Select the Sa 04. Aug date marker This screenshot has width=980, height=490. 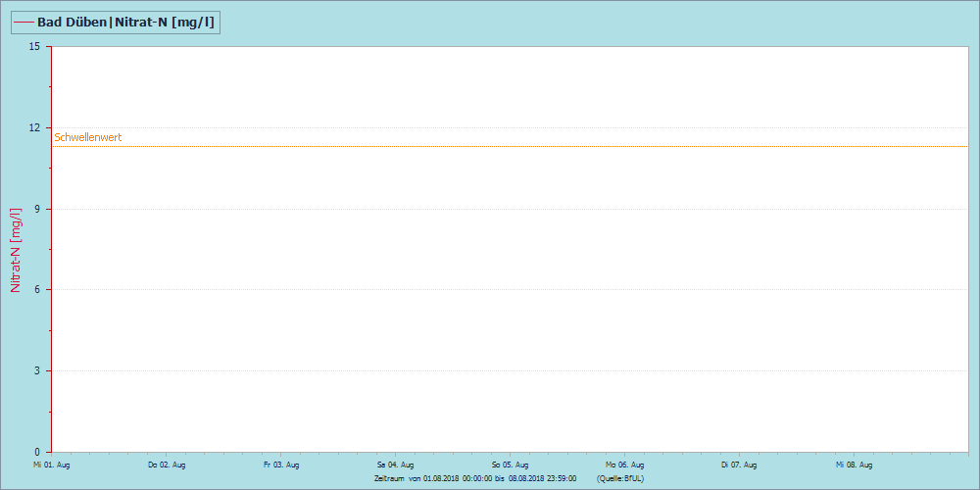click(x=396, y=465)
